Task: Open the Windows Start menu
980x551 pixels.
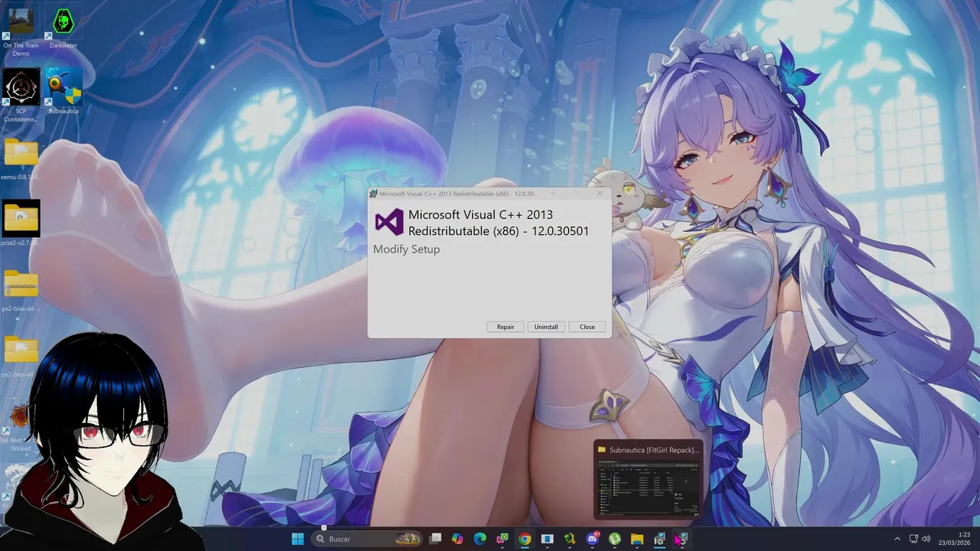Action: [297, 539]
